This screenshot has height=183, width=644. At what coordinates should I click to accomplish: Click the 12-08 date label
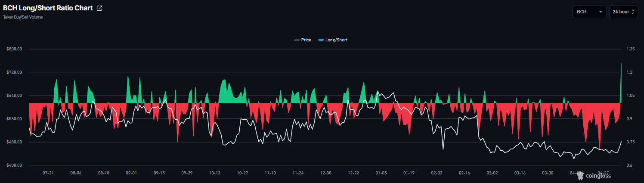[326, 173]
